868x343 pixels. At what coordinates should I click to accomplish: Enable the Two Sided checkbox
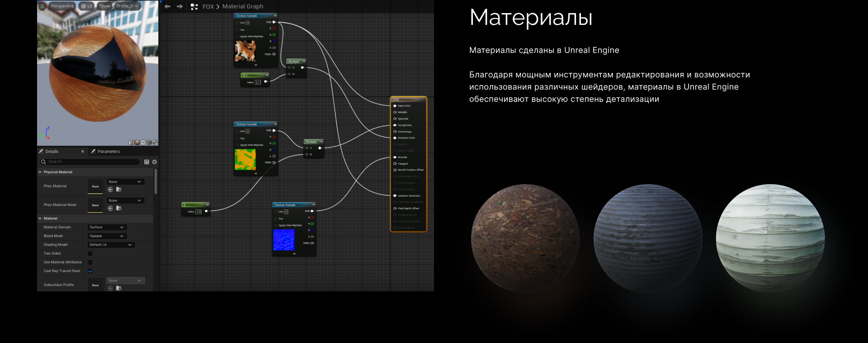[90, 254]
